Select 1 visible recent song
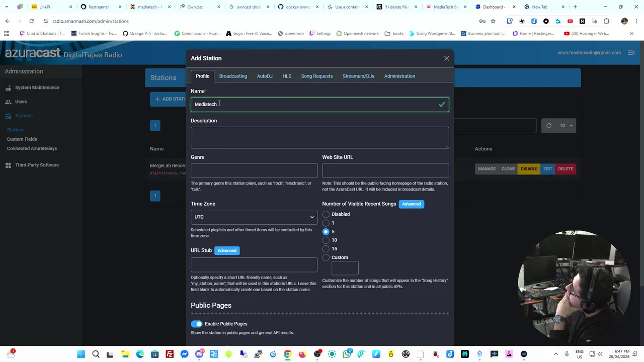Viewport: 644px width, 362px height. 326,223
